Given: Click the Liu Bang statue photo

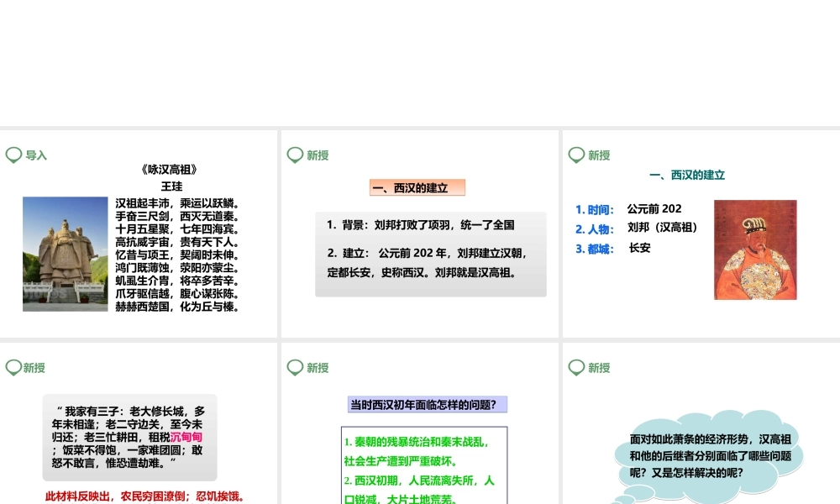Looking at the screenshot, I should [x=66, y=254].
